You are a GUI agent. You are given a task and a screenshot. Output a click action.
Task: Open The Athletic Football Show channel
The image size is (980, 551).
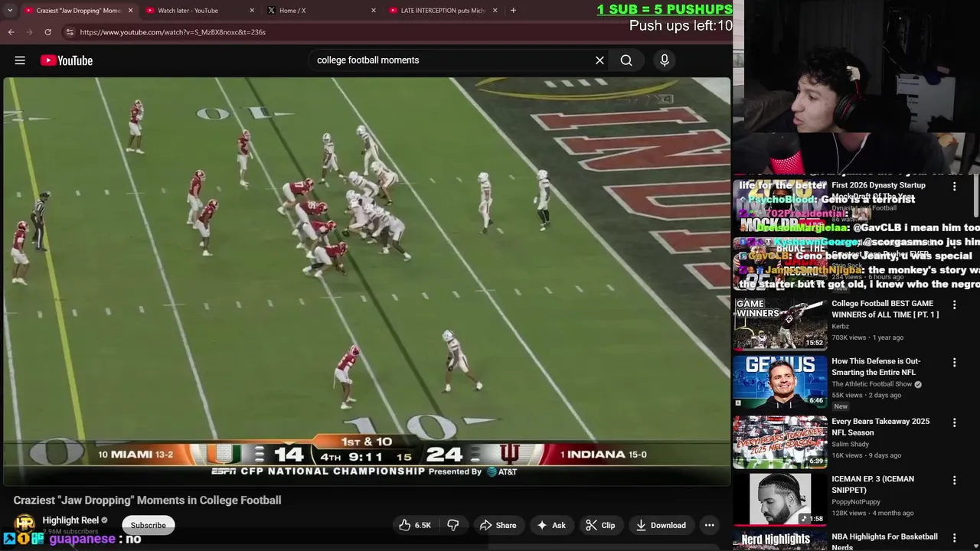pos(872,384)
